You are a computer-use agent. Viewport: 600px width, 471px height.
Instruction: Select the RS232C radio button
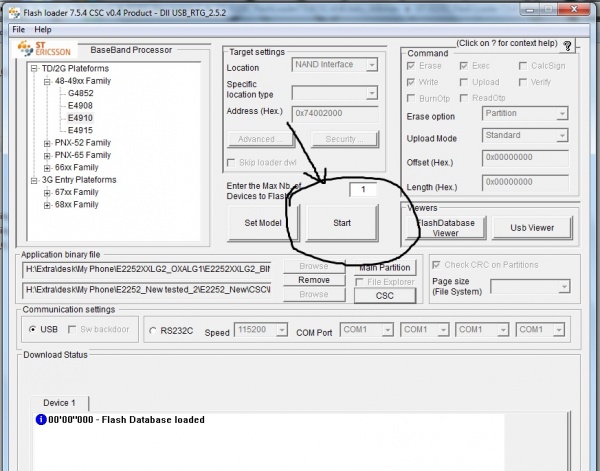click(x=153, y=331)
